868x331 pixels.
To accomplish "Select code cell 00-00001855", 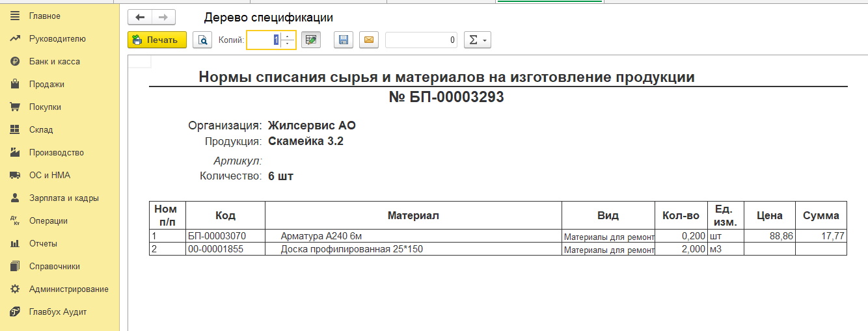I will [x=225, y=249].
